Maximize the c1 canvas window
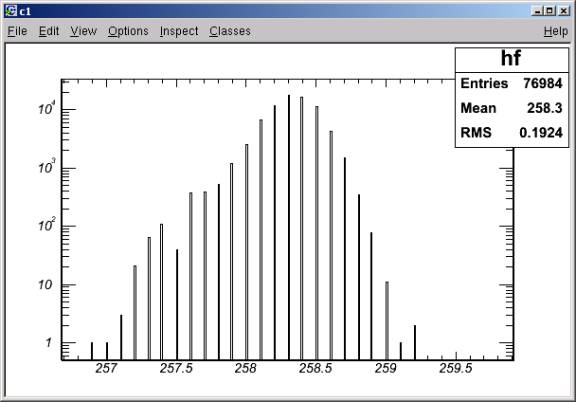576x402 pixels. click(550, 11)
